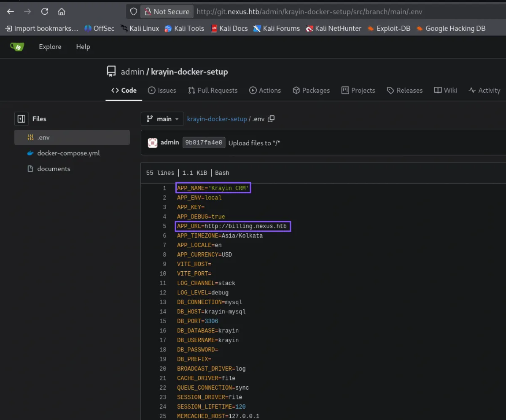Click the DB_PORT=3306 line
The height and width of the screenshot is (420, 506).
[197, 321]
